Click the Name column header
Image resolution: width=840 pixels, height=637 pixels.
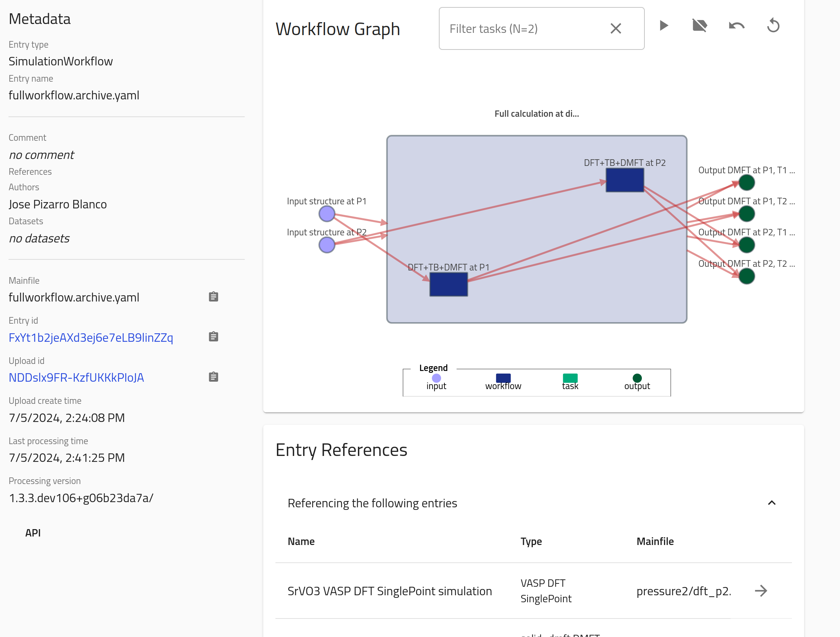click(301, 541)
